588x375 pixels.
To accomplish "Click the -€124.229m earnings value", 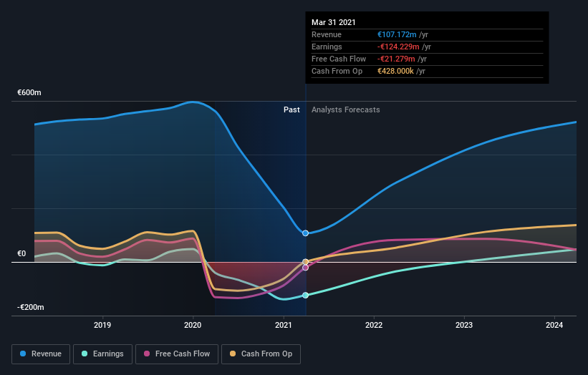I will (x=398, y=47).
